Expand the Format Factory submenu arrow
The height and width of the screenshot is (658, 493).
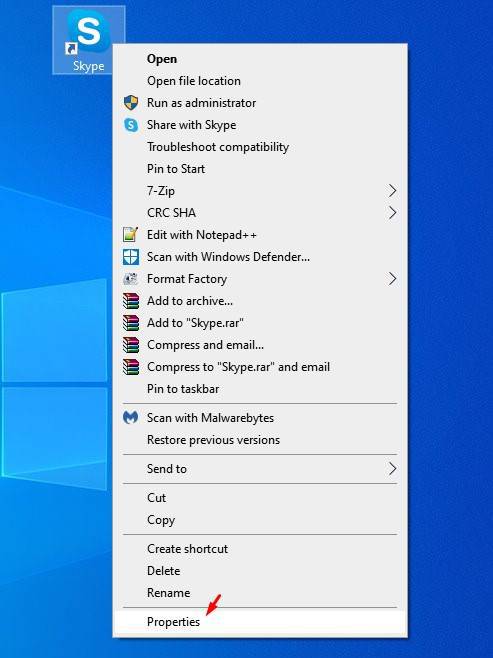click(x=392, y=279)
